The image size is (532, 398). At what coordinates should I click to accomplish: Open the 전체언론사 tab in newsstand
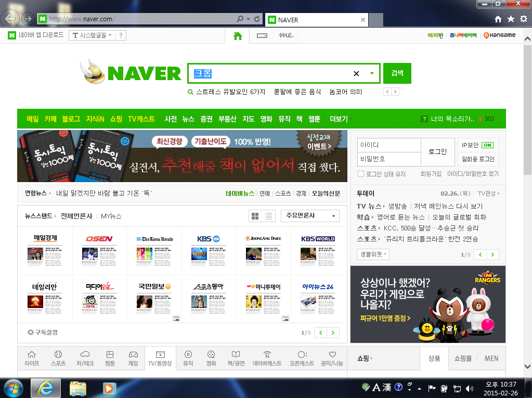[x=76, y=216]
